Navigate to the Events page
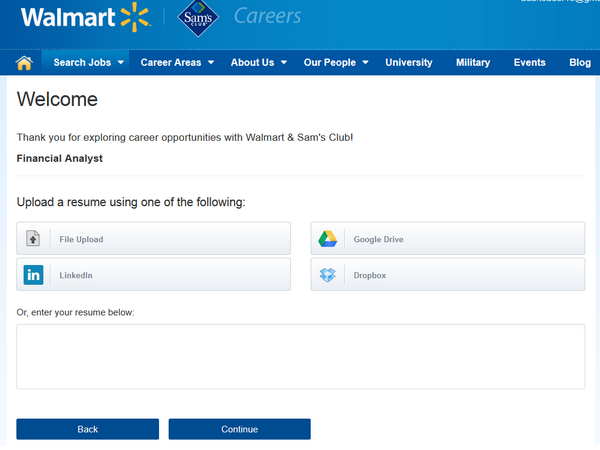This screenshot has height=450, width=600. coord(529,62)
